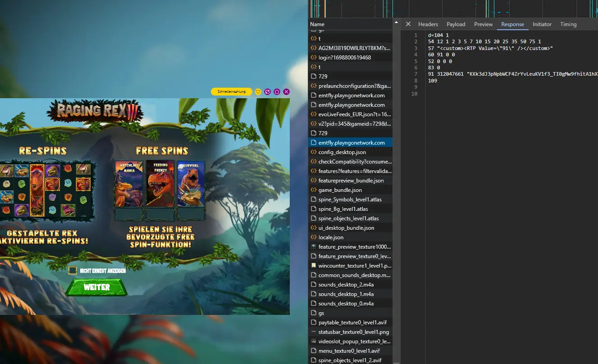Select the spine_Bg_level1.atlas request

click(x=351, y=209)
